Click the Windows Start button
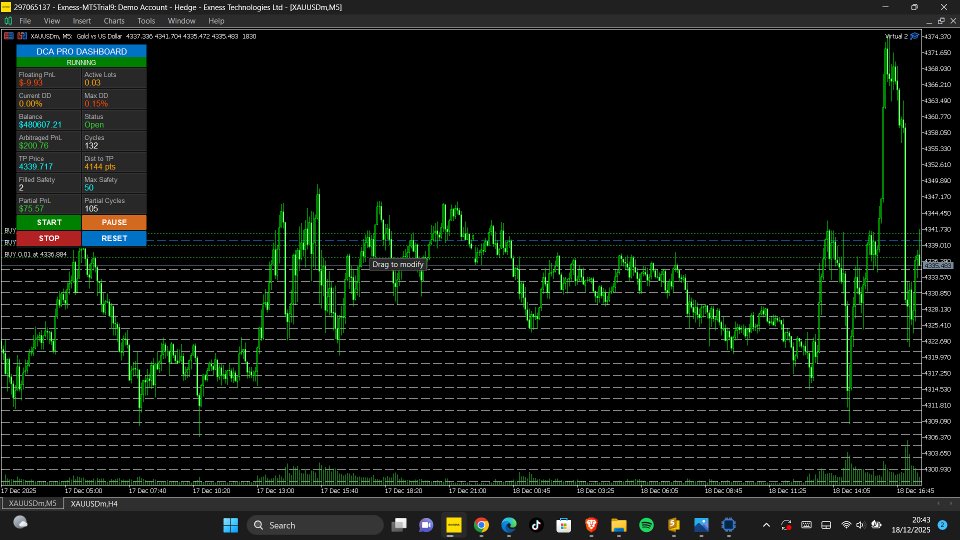This screenshot has height=540, width=960. [x=231, y=525]
